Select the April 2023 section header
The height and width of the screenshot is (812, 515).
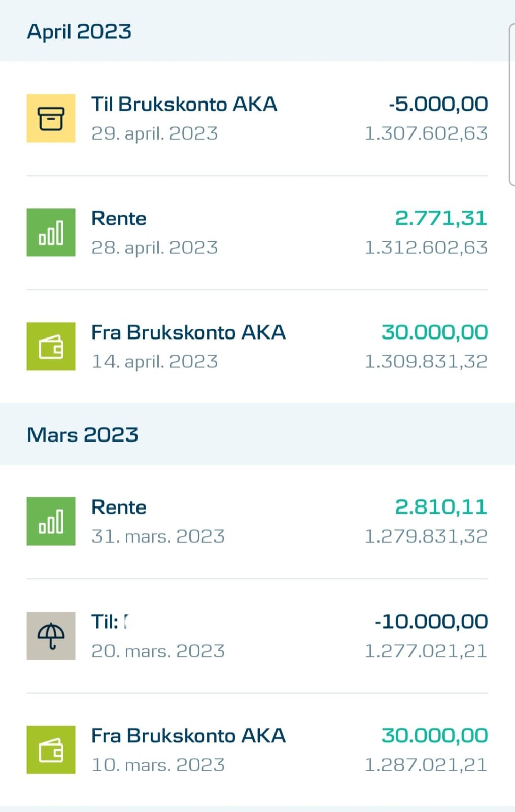click(79, 31)
